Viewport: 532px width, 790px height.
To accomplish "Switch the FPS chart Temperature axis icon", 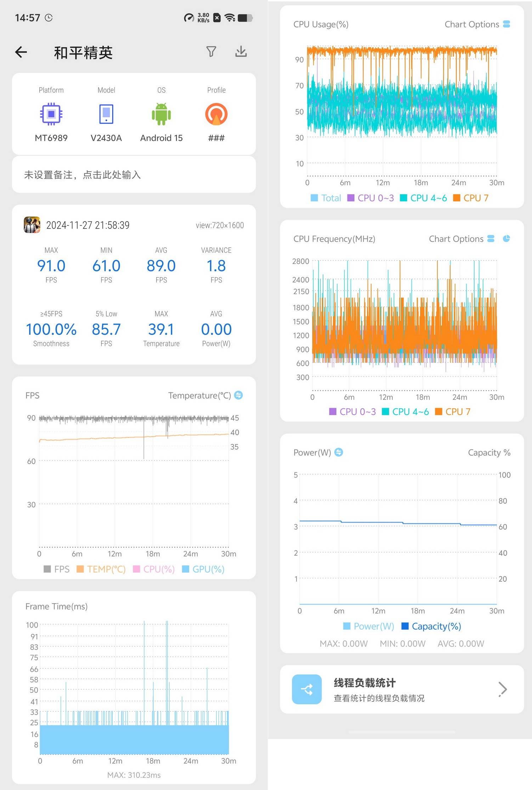I will click(x=239, y=395).
